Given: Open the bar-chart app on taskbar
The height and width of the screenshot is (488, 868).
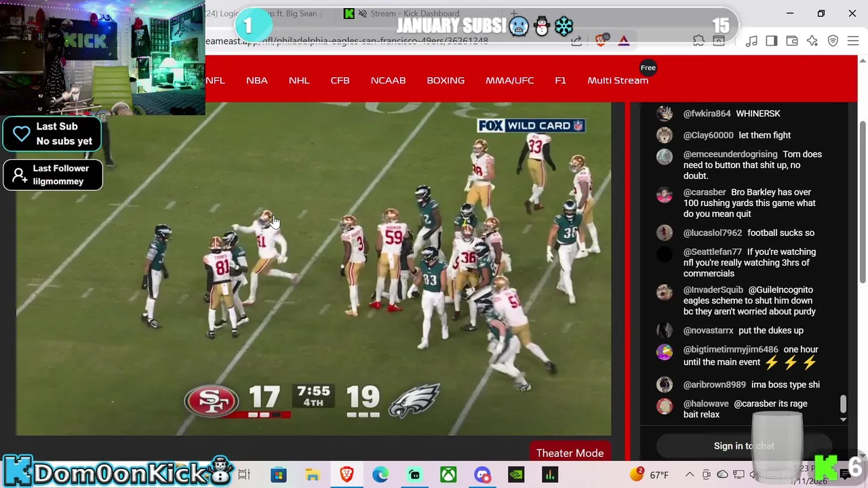Looking at the screenshot, I should [550, 474].
